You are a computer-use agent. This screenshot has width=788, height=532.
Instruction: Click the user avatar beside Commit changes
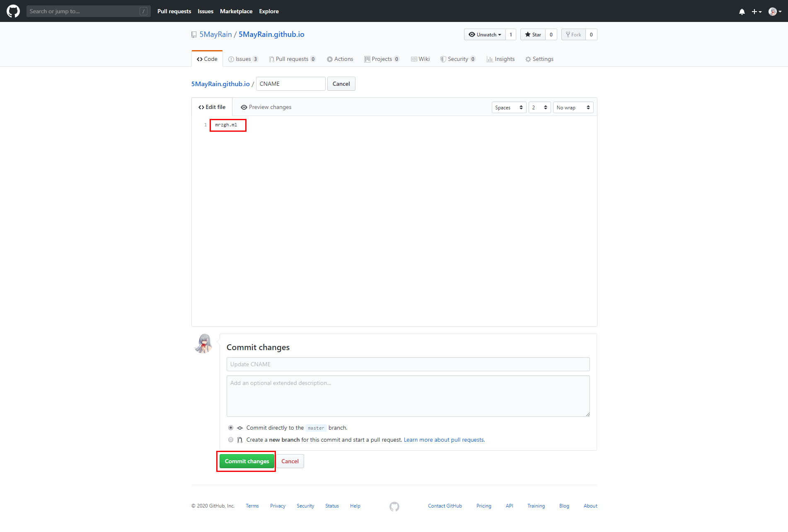203,343
